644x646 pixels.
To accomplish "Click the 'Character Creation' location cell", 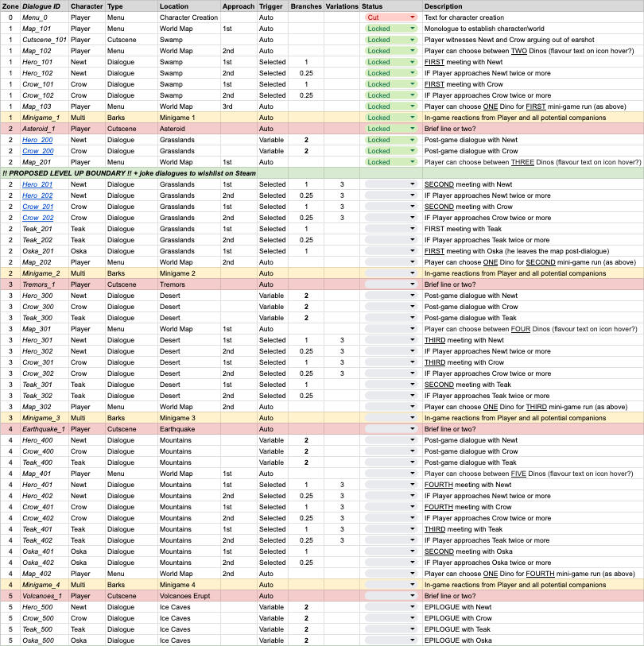I will click(188, 17).
